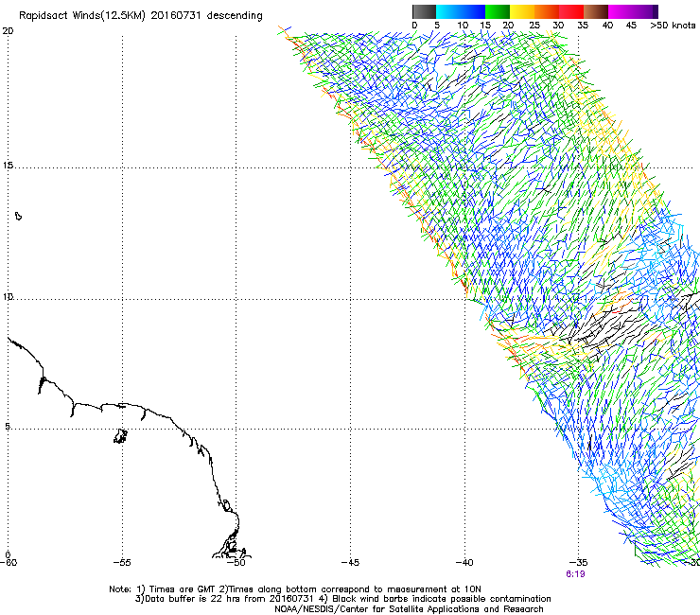Click the 'Rapidscat Winds(12.5KM)' title text
The height and width of the screenshot is (615, 700).
tap(82, 16)
